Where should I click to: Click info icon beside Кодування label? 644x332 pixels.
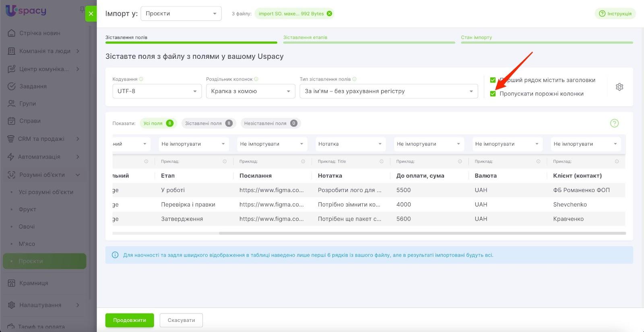pyautogui.click(x=141, y=79)
